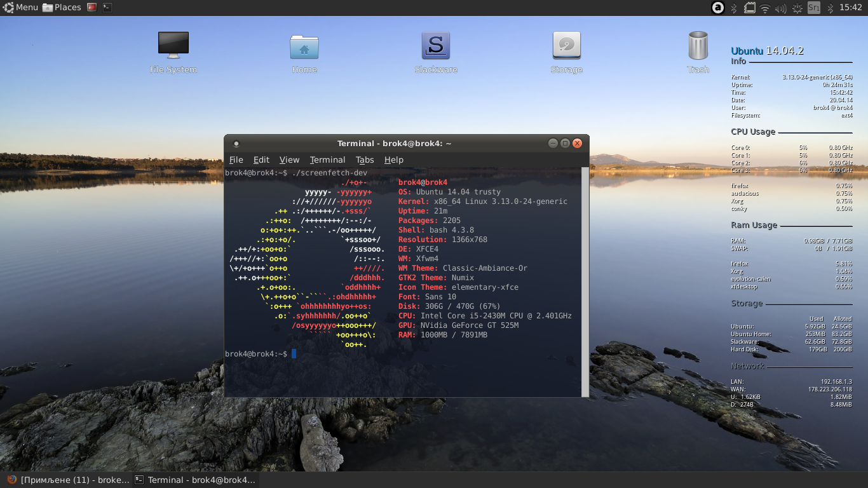This screenshot has width=868, height=488.
Task: Click the 'SWAP:' row in Conky
Action: click(792, 249)
